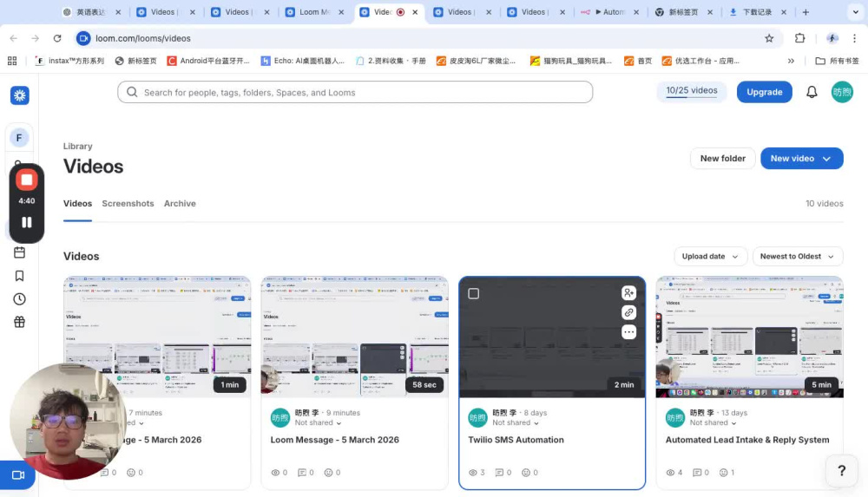
Task: Open a new browser tab
Action: point(806,12)
